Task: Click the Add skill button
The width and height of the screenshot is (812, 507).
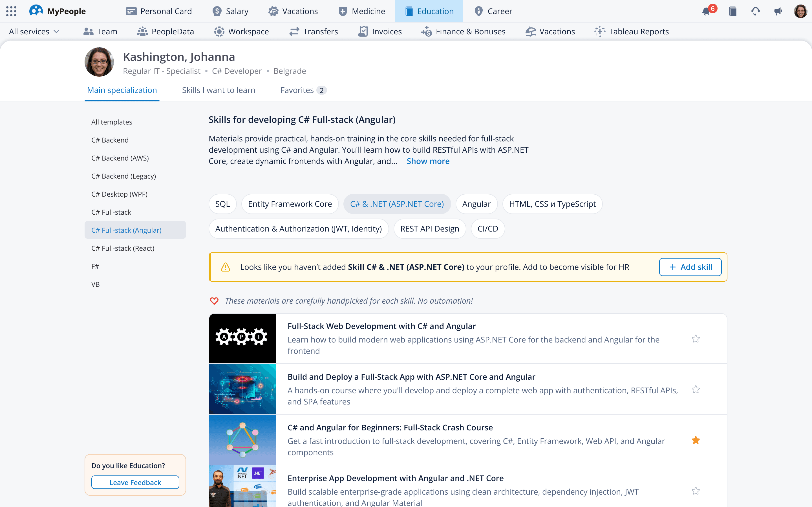Action: pyautogui.click(x=690, y=267)
